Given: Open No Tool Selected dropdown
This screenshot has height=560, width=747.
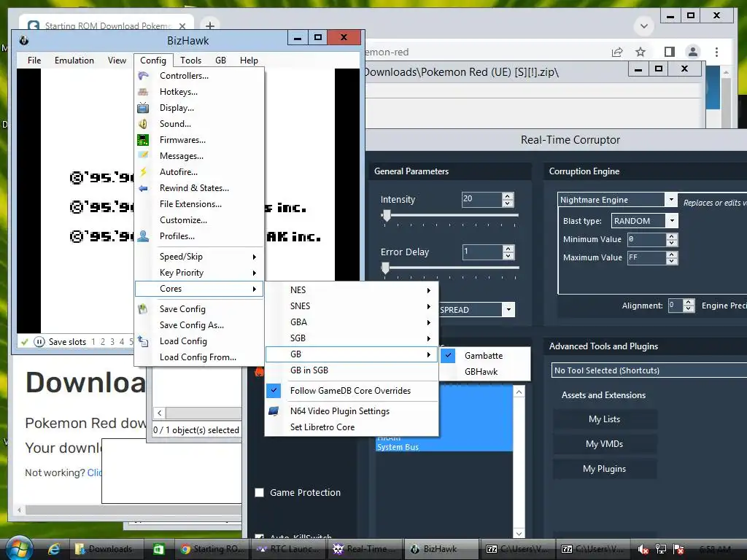Looking at the screenshot, I should point(649,370).
